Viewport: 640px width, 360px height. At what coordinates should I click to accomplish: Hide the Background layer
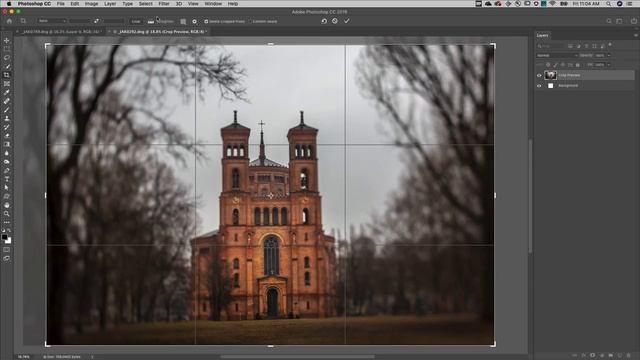[539, 86]
